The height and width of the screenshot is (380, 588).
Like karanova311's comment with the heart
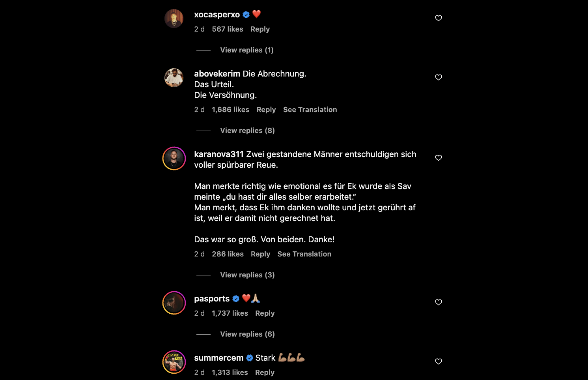[x=438, y=158]
